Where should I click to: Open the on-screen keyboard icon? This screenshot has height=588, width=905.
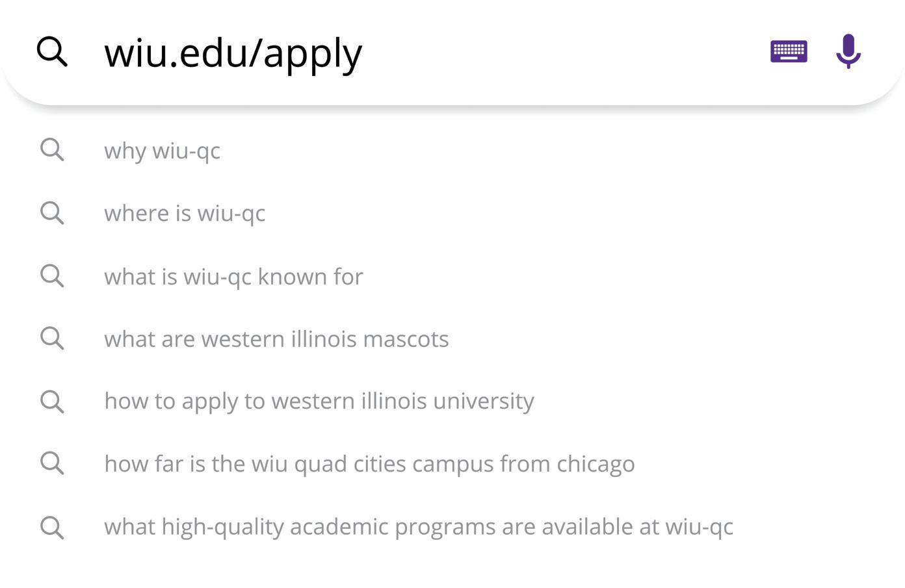pos(789,51)
